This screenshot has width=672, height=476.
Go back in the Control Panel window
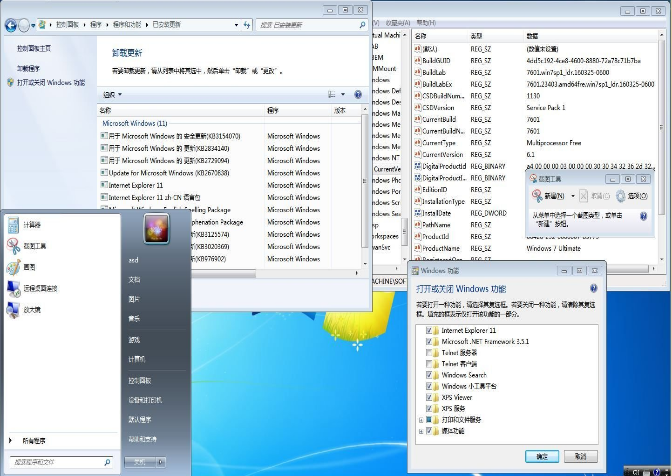point(10,25)
